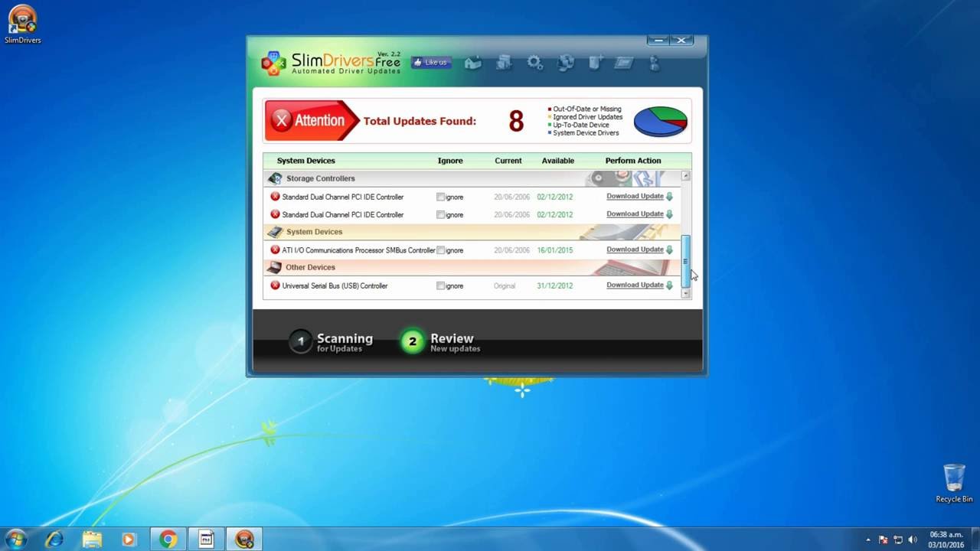Click the scroll up arrow in device list
980x551 pixels.
tap(686, 176)
